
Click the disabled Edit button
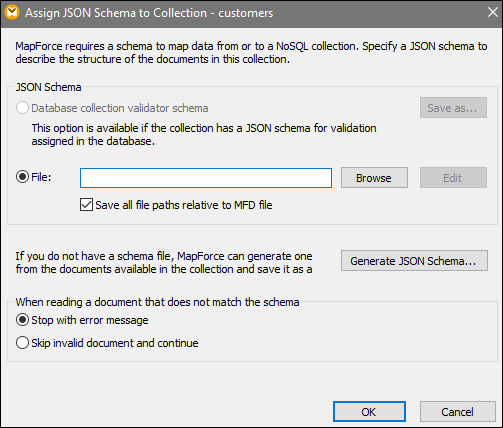tap(453, 178)
